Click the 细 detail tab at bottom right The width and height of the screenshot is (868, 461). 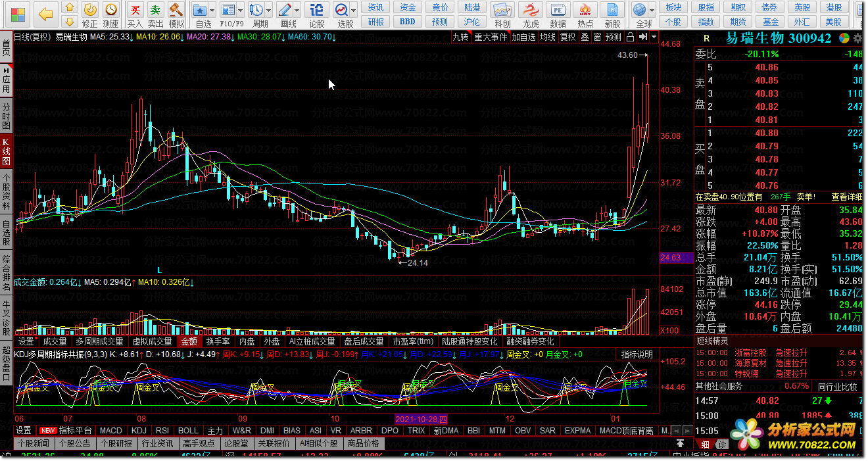click(x=706, y=445)
